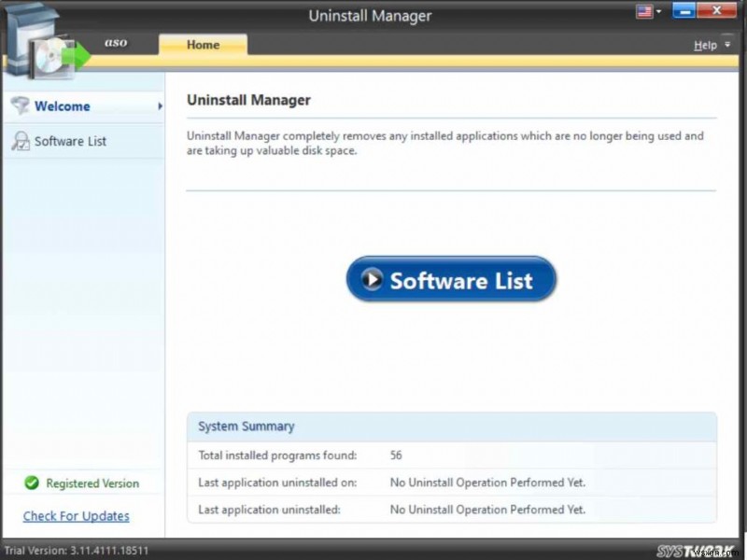This screenshot has width=747, height=560.
Task: Open the language selection dropdown arrow
Action: pos(656,10)
